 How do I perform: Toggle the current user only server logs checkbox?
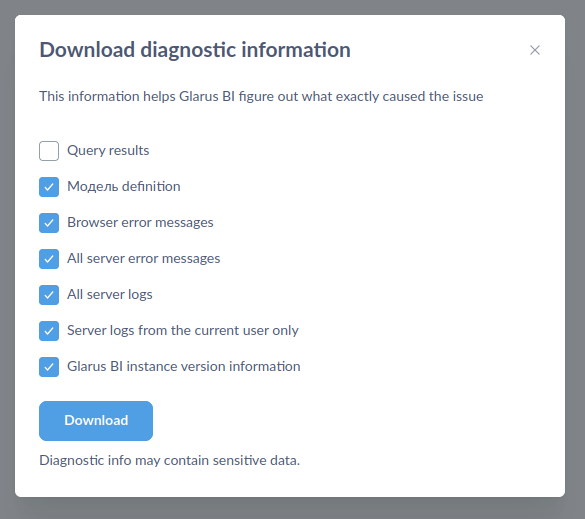click(49, 331)
